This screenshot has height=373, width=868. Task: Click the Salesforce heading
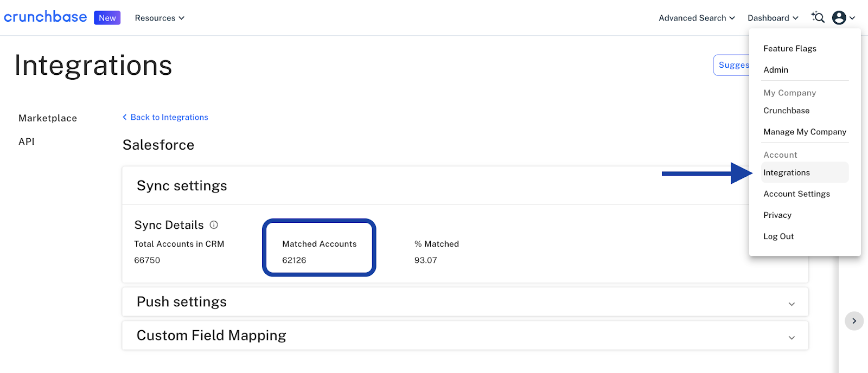click(x=158, y=145)
